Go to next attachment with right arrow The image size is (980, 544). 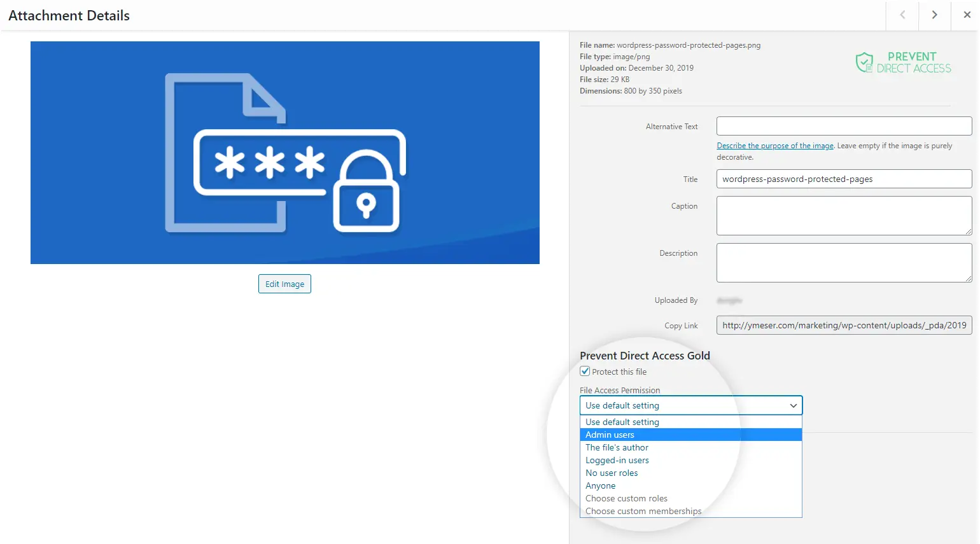point(934,15)
